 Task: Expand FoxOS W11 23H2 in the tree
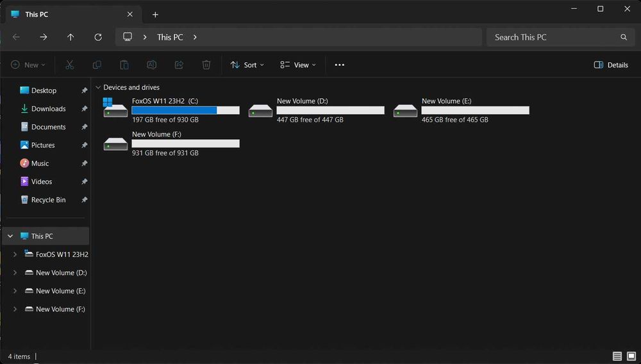pyautogui.click(x=15, y=254)
